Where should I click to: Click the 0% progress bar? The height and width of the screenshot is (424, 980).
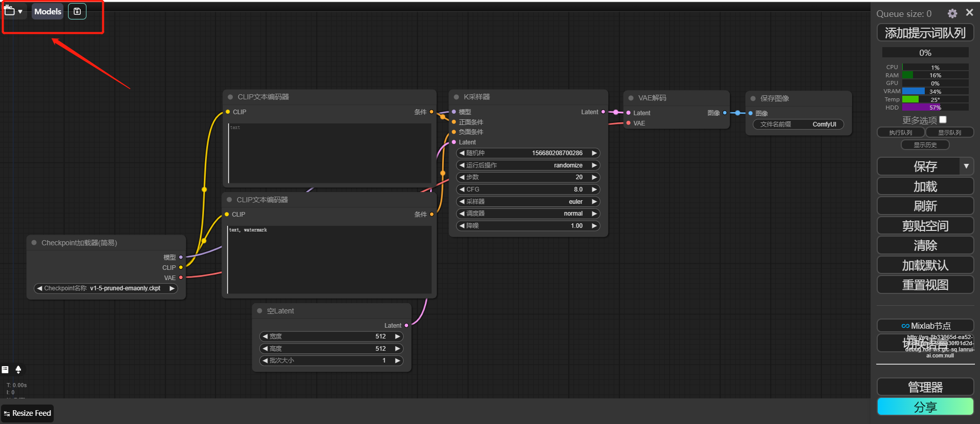(x=925, y=53)
